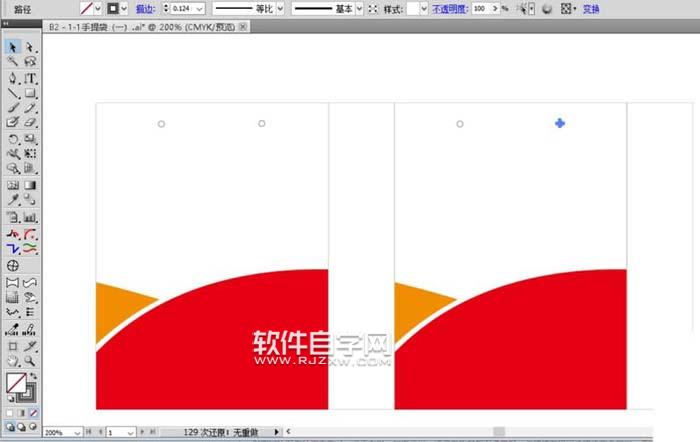Select the Scale tool
Screen dimensions: 700x442
coord(30,139)
